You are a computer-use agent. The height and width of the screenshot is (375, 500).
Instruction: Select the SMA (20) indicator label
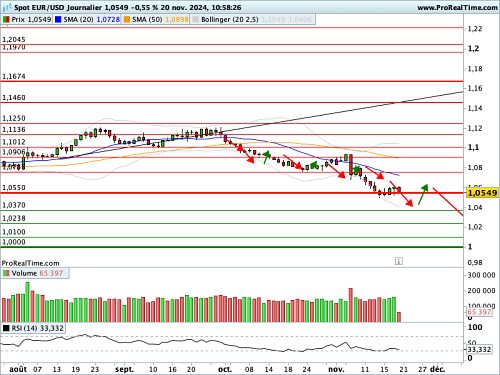point(78,20)
